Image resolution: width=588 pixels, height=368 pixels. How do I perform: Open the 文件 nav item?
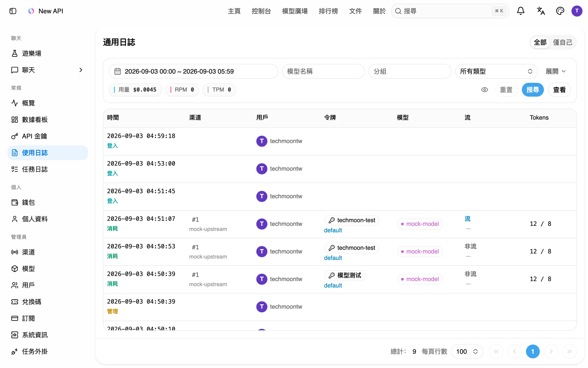point(355,11)
